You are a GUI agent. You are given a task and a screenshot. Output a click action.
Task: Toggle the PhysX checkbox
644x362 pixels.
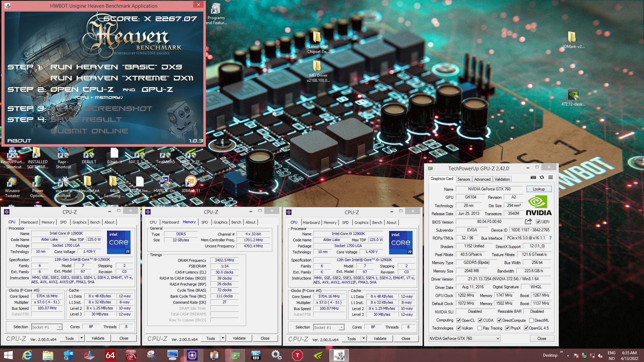tap(507, 328)
